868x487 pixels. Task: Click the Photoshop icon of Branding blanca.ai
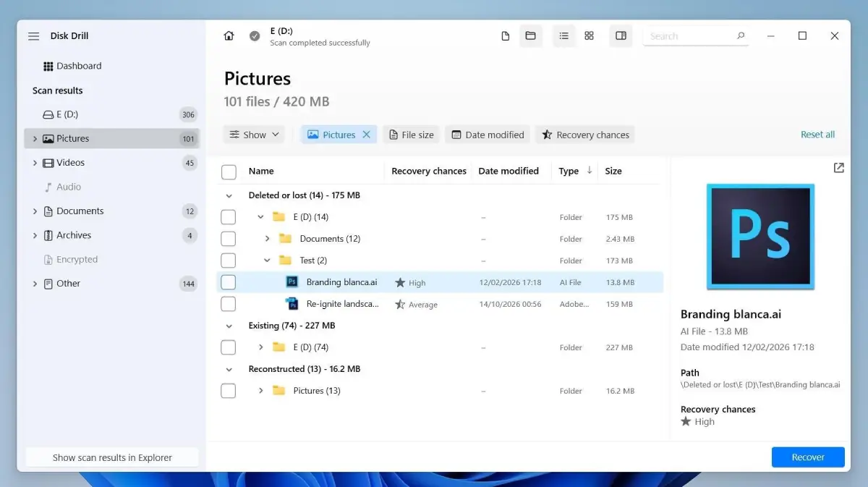(292, 282)
